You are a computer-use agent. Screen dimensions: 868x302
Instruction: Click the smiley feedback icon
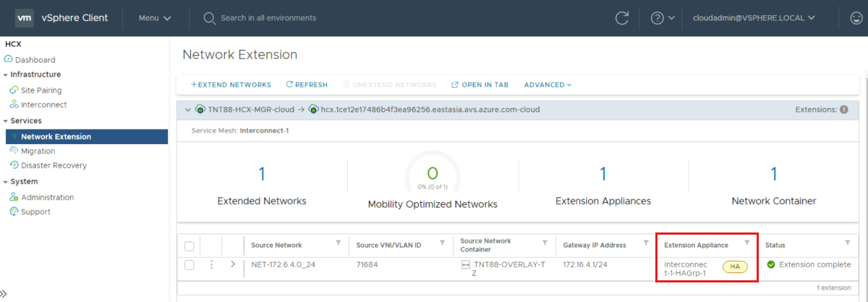[854, 18]
